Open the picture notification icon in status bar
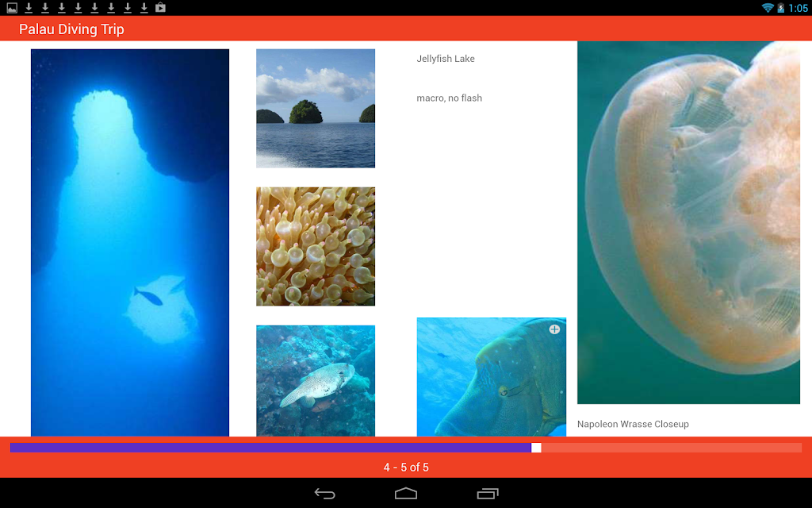Screen dimensions: 812x508 tap(12, 8)
